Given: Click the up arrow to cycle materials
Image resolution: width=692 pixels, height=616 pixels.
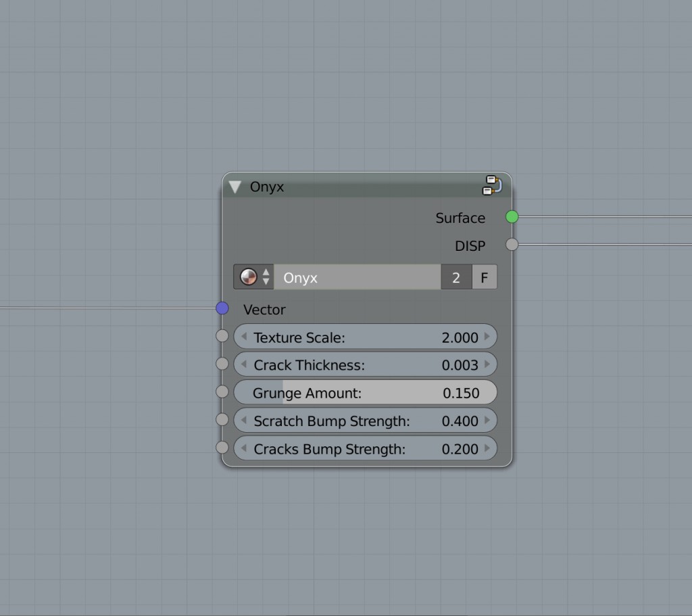Looking at the screenshot, I should click(267, 273).
